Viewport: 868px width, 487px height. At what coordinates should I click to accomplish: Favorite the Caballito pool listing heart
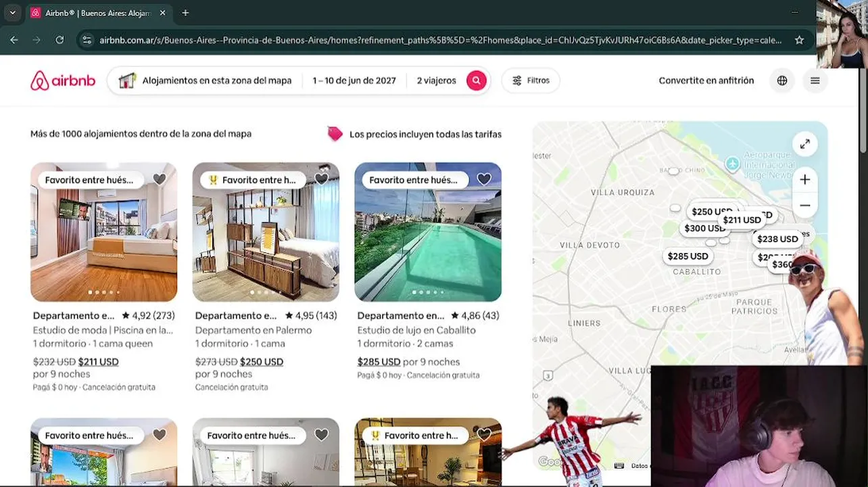pos(484,179)
